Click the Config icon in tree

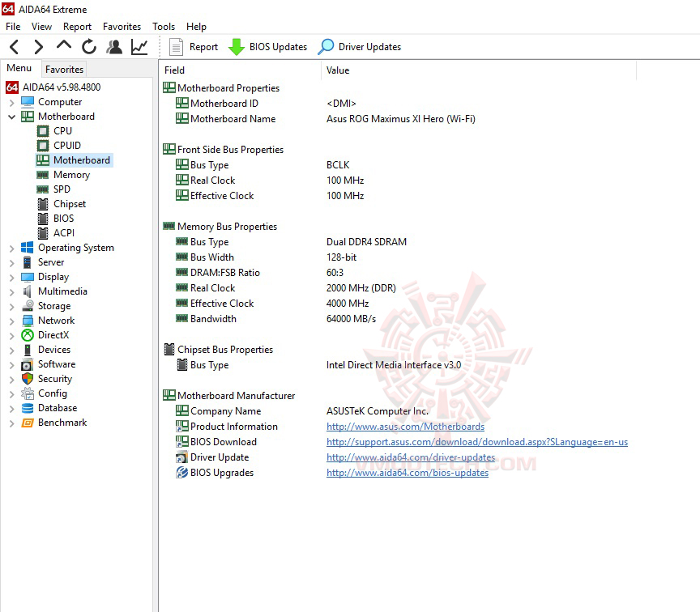click(28, 393)
